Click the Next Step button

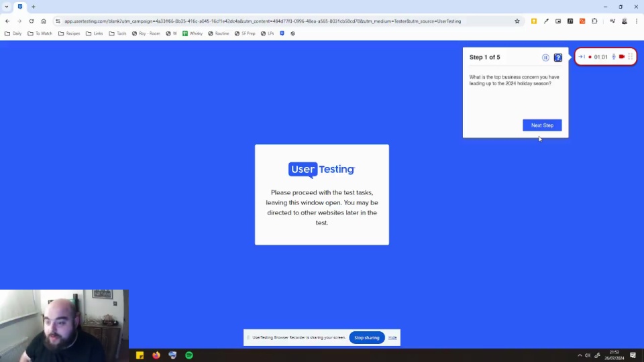click(x=542, y=125)
